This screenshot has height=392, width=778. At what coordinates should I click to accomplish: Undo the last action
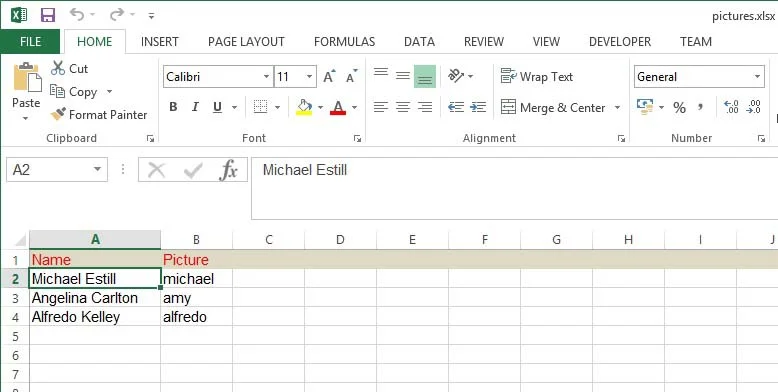pyautogui.click(x=76, y=14)
